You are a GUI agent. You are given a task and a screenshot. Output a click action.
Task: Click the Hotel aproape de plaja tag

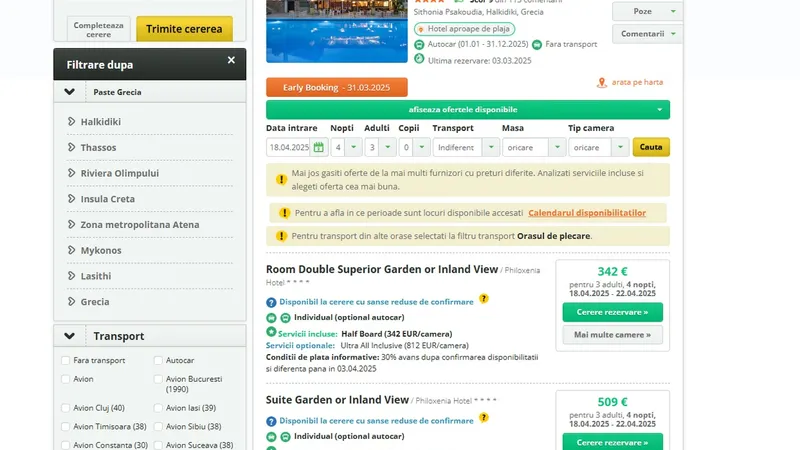click(x=464, y=29)
